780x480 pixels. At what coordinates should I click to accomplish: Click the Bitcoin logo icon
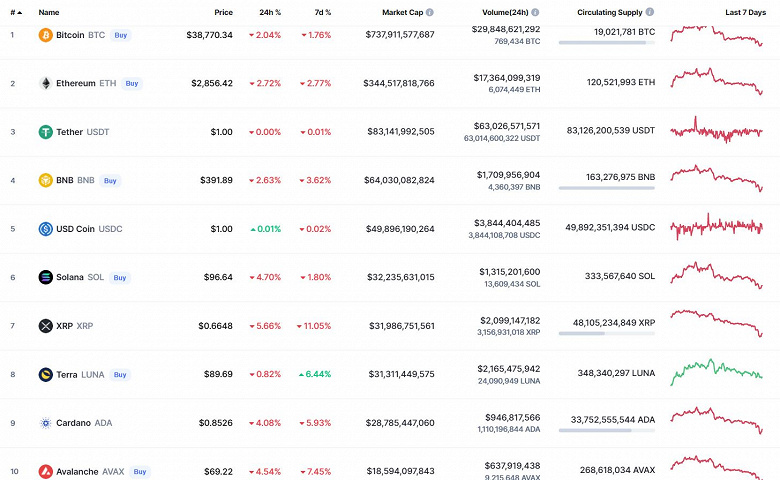[45, 35]
